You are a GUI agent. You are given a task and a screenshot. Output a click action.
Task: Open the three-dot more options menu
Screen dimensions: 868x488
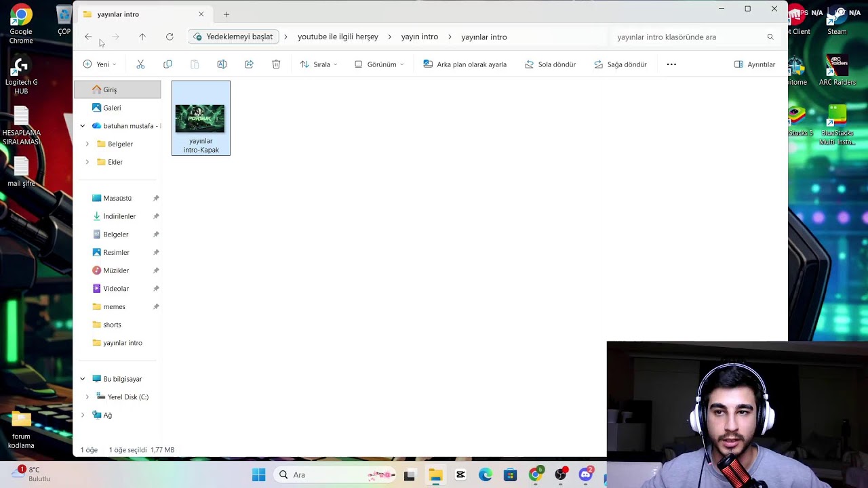[x=671, y=64]
